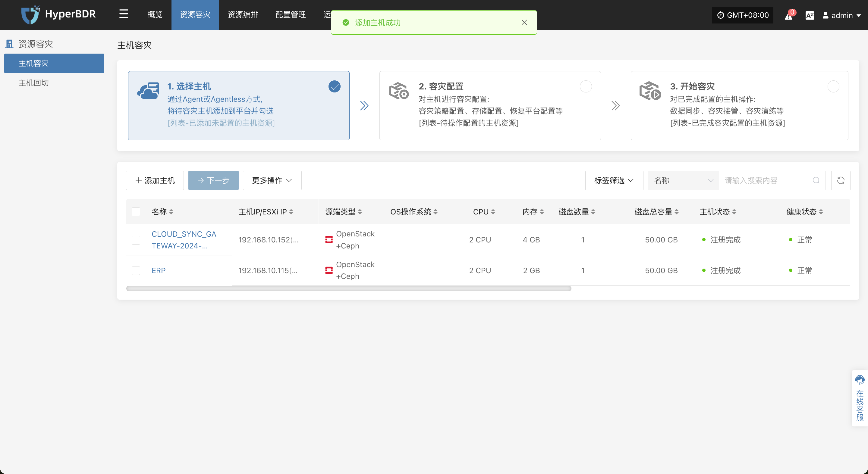Click the green success check icon
Image resolution: width=868 pixels, height=474 pixels.
(346, 23)
